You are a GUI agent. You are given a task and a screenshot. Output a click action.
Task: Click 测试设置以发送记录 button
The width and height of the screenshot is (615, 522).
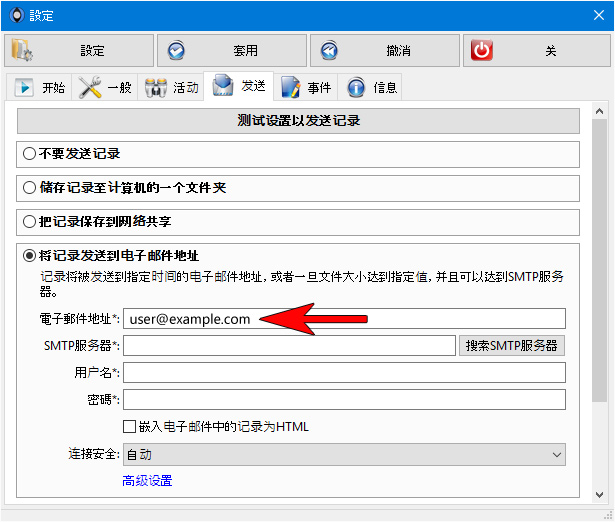[298, 121]
